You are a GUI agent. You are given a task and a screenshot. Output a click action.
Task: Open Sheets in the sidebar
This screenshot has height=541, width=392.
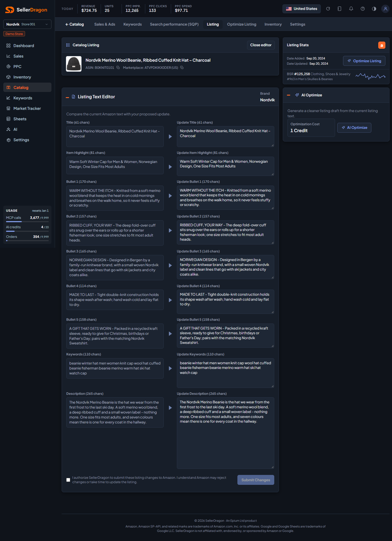(27, 119)
